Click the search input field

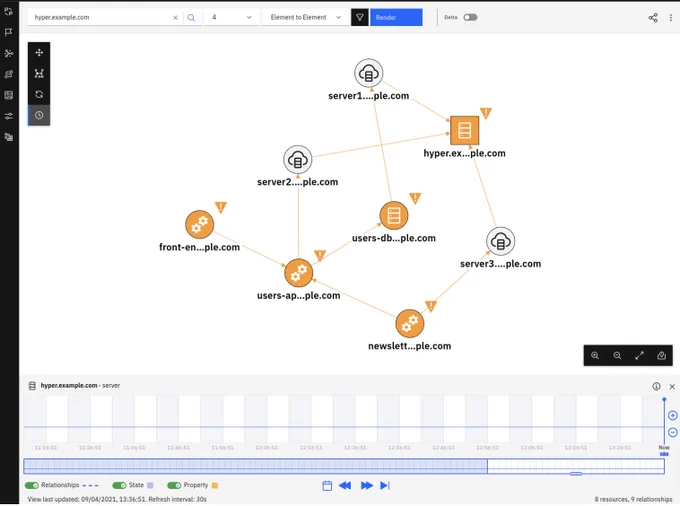pyautogui.click(x=100, y=17)
